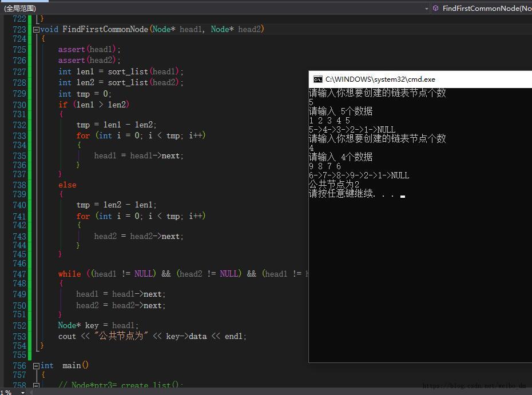This screenshot has width=532, height=395.
Task: Click the 'main()' function name
Action: pos(76,365)
